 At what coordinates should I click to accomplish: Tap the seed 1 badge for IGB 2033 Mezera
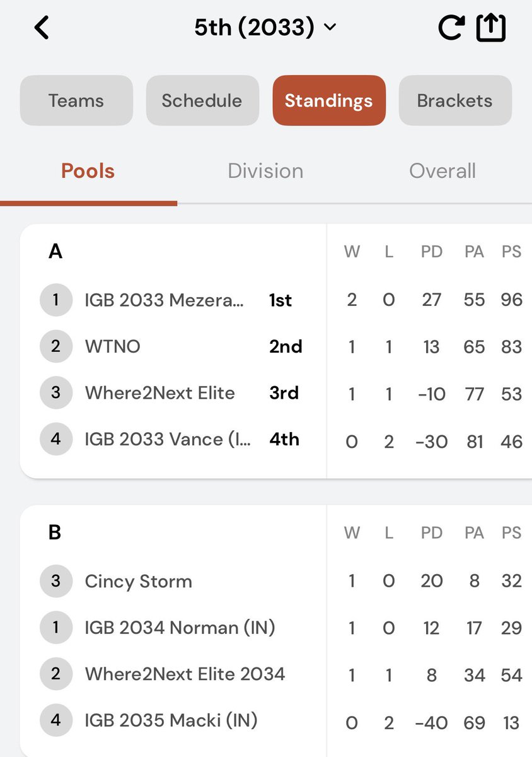55,300
